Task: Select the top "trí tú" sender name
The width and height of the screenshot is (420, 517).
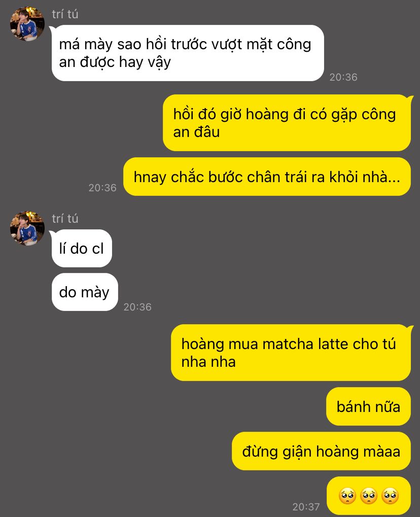Action: [x=65, y=14]
